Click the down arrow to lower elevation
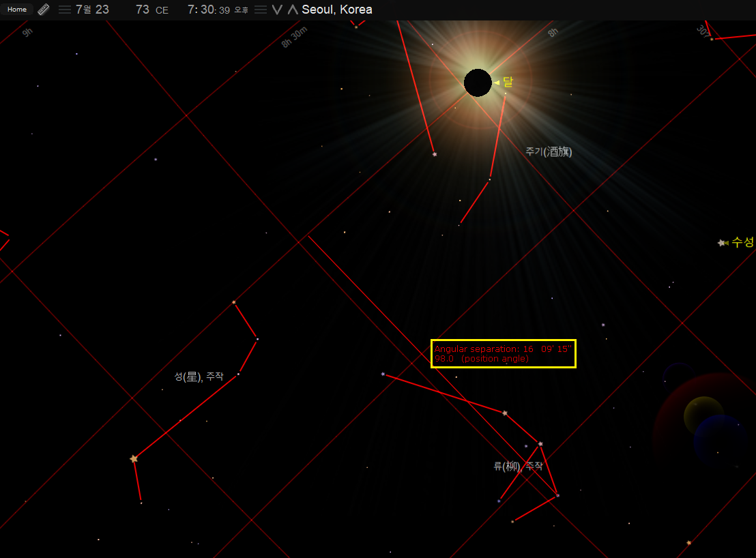Viewport: 756px width, 558px height. pyautogui.click(x=277, y=10)
